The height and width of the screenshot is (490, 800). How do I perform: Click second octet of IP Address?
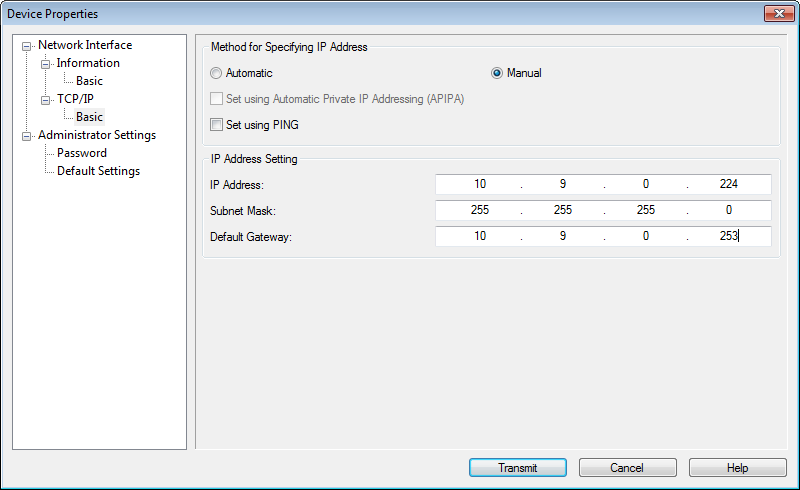coord(562,184)
